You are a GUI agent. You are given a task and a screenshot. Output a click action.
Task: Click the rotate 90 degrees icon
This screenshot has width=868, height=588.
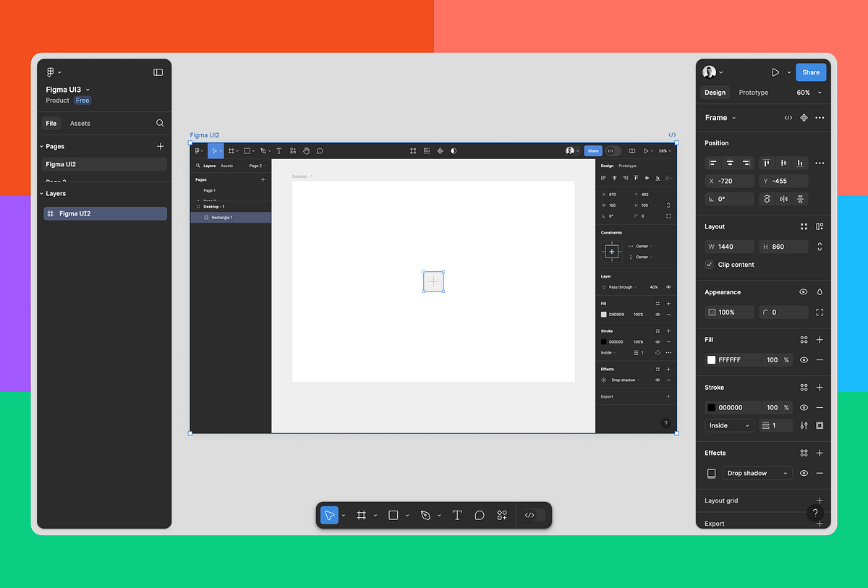[x=767, y=199]
